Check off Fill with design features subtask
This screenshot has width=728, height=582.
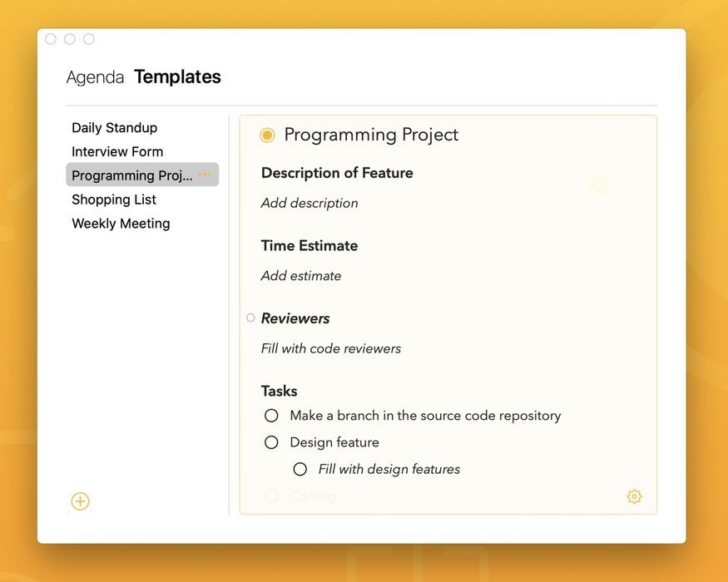pyautogui.click(x=300, y=469)
